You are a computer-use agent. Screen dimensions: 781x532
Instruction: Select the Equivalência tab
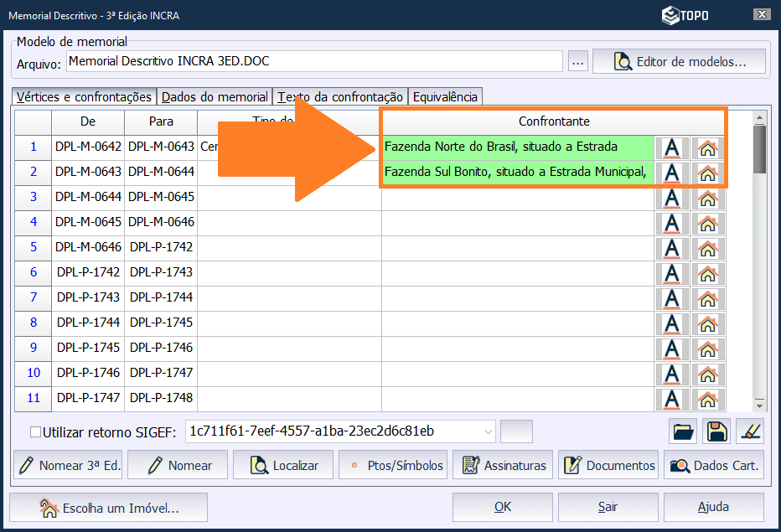coord(445,97)
